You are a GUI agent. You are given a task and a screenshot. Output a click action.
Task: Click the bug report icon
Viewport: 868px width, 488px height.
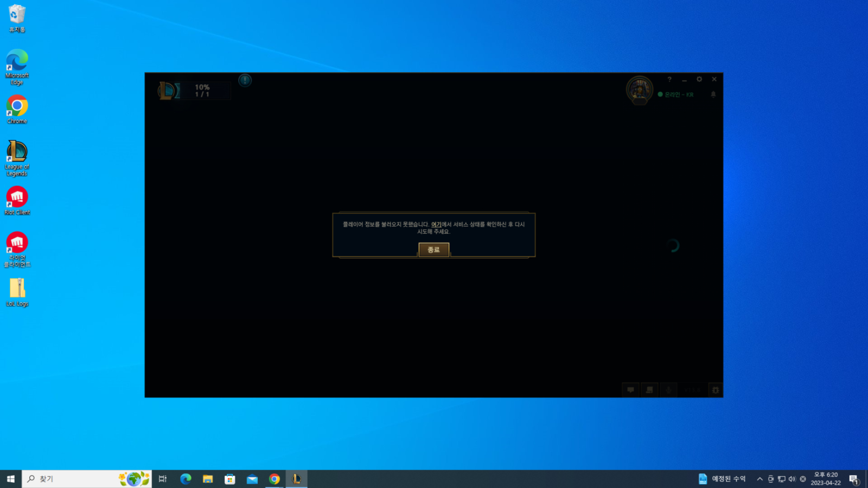tap(716, 390)
